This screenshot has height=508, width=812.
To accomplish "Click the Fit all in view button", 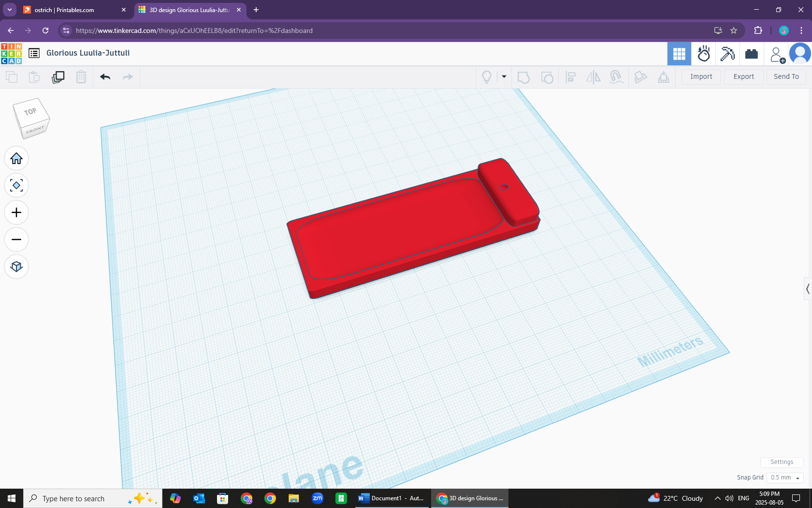I will click(16, 186).
